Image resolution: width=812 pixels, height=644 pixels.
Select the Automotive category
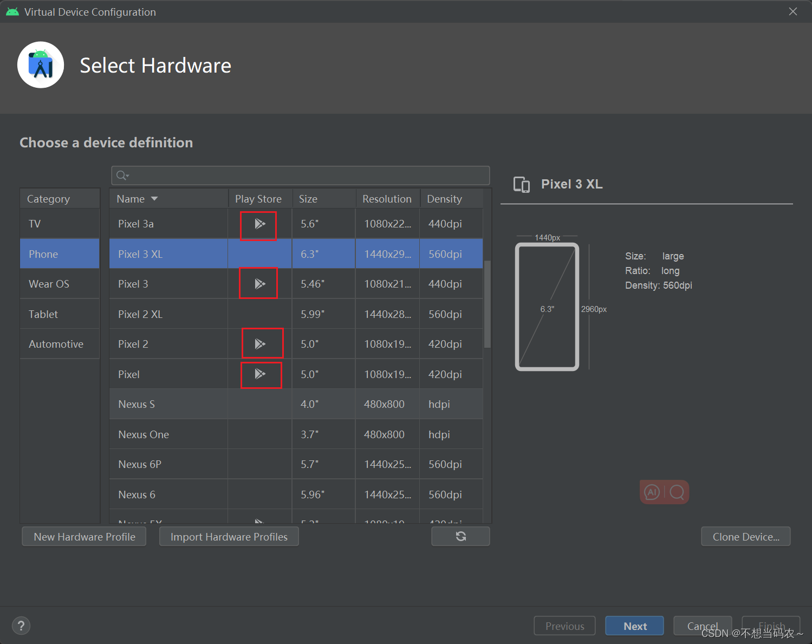[60, 344]
